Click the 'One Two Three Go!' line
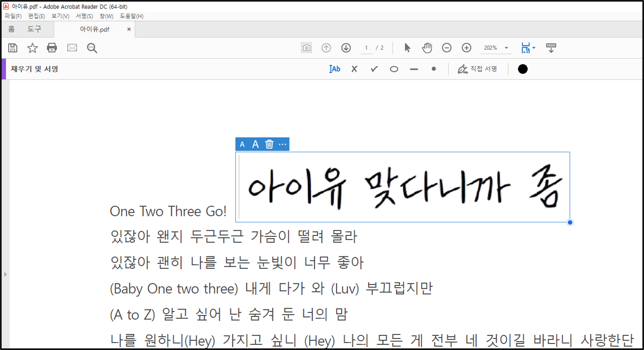The image size is (644, 350). pyautogui.click(x=168, y=211)
